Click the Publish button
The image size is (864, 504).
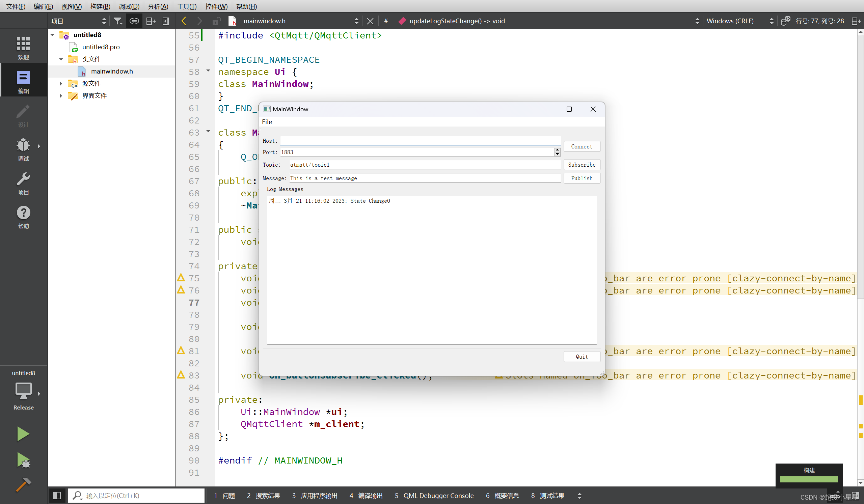[x=582, y=178]
